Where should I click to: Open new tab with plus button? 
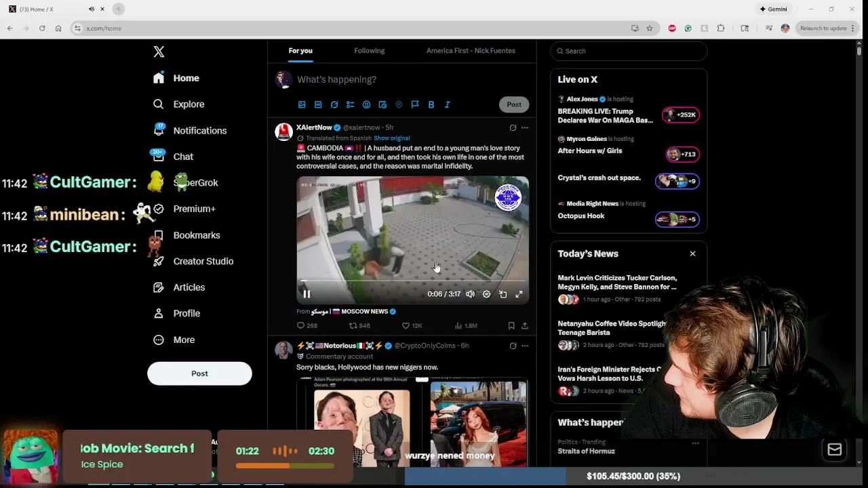click(x=119, y=9)
